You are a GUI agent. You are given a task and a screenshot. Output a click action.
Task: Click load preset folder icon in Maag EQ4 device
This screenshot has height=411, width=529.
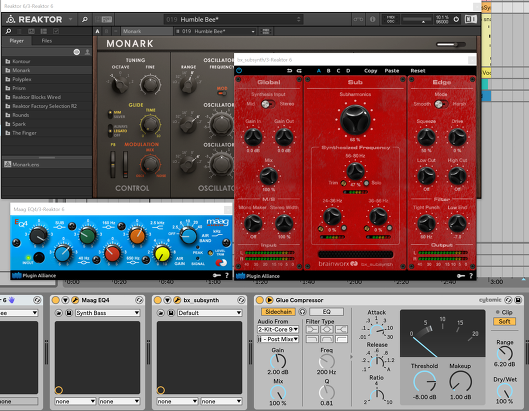click(x=59, y=313)
